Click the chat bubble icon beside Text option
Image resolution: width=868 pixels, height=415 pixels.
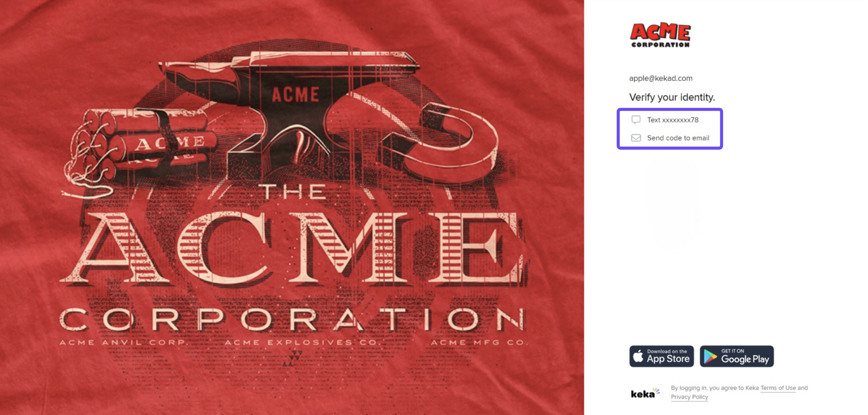pyautogui.click(x=636, y=120)
